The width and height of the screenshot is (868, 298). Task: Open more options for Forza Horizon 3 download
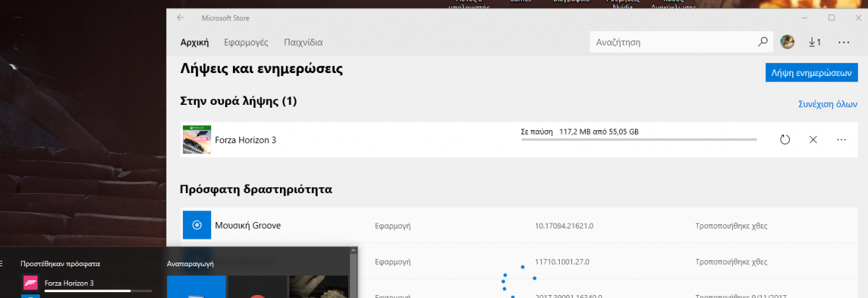(841, 140)
